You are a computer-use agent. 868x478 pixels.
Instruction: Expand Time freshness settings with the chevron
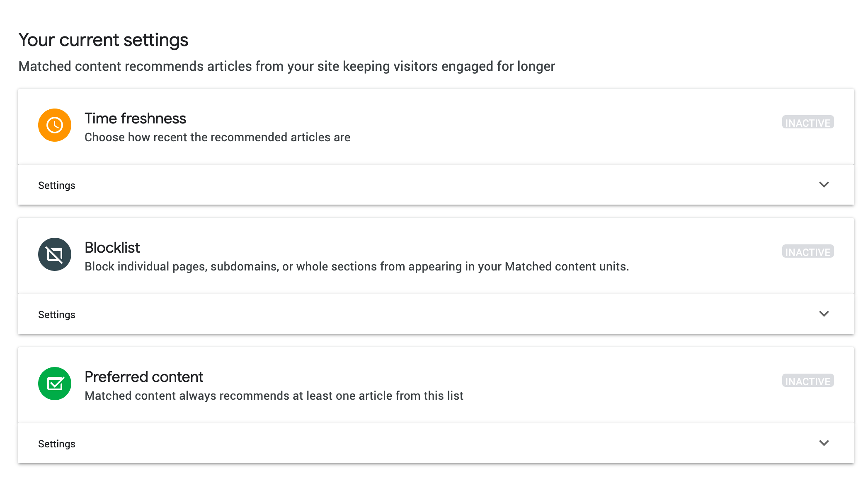(824, 185)
